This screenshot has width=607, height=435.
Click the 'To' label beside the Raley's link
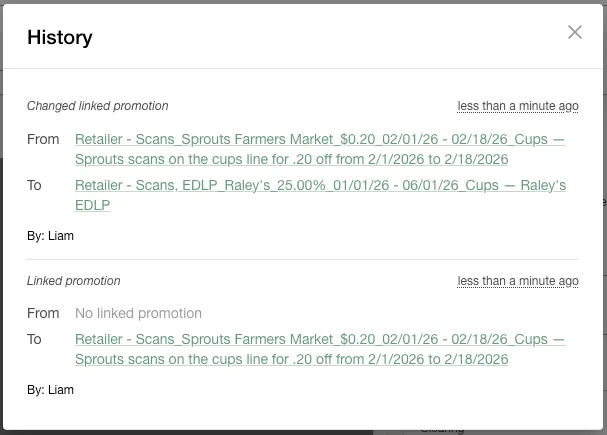pyautogui.click(x=34, y=185)
